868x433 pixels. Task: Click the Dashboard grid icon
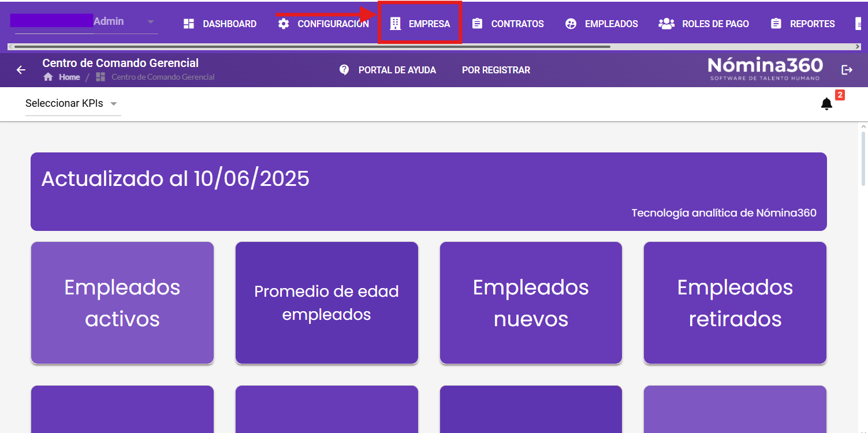(x=188, y=24)
